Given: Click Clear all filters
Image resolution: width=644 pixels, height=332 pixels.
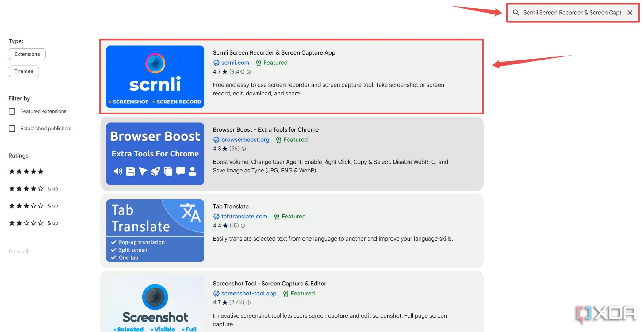Looking at the screenshot, I should (x=18, y=252).
